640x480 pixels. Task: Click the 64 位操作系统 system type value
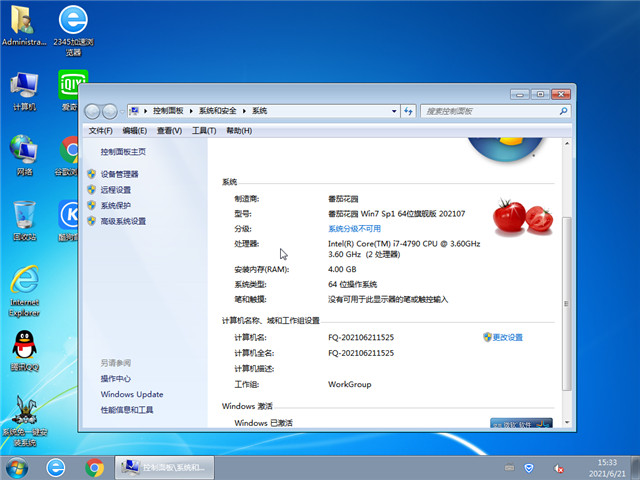tap(352, 284)
